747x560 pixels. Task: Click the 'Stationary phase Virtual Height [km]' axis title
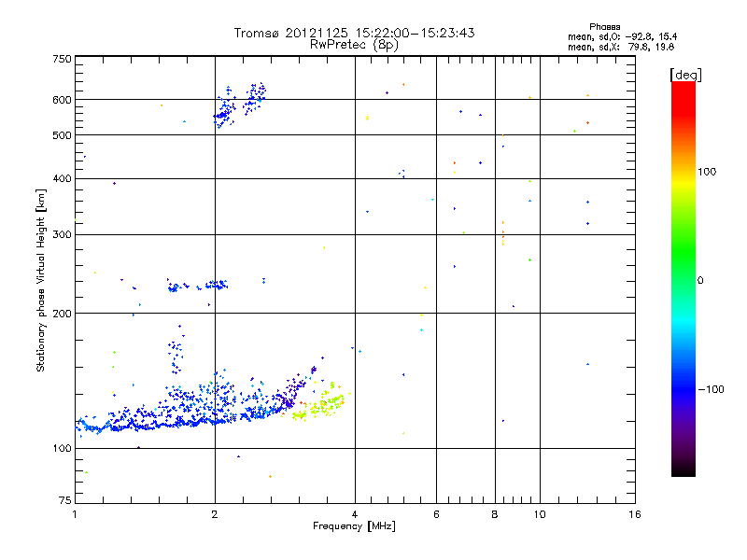pyautogui.click(x=41, y=280)
